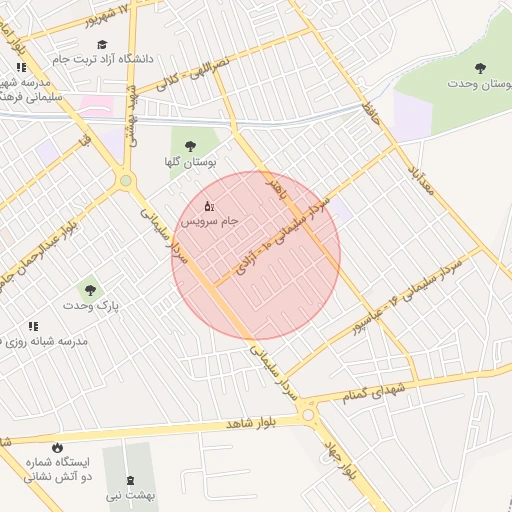Image resolution: width=512 pixels, height=512 pixels.
Task: Click the بلوار شاهد street label
Action: click(251, 424)
